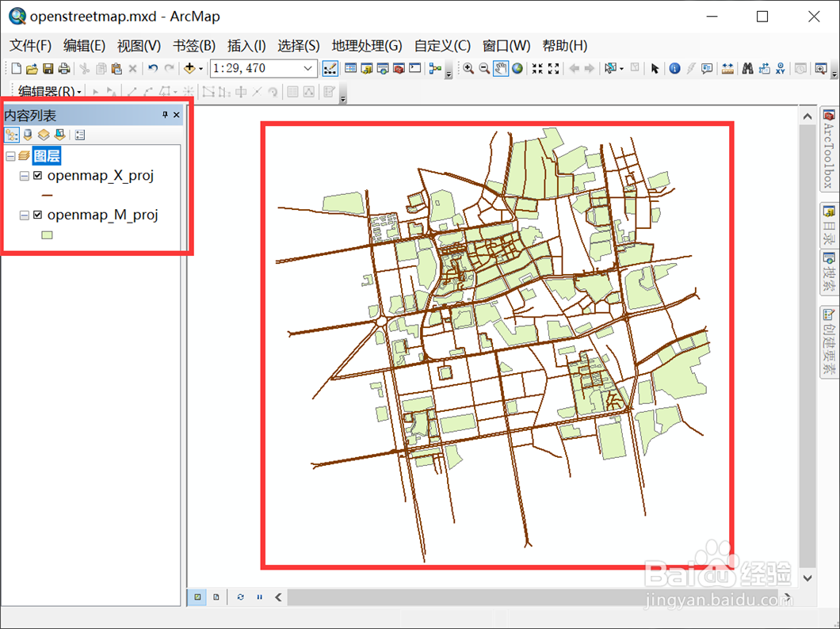The image size is (840, 629).
Task: Pause map drawing
Action: coord(260,597)
